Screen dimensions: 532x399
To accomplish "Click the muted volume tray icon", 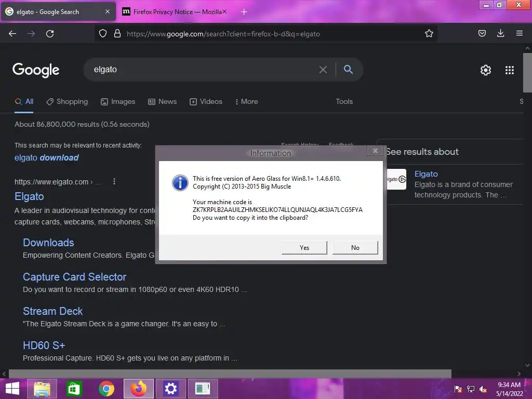I will coord(483,389).
